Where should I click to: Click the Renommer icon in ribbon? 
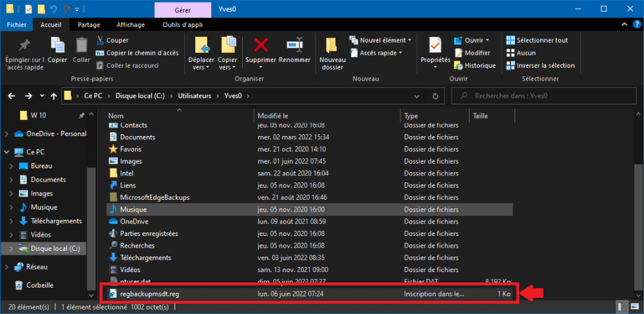(295, 46)
